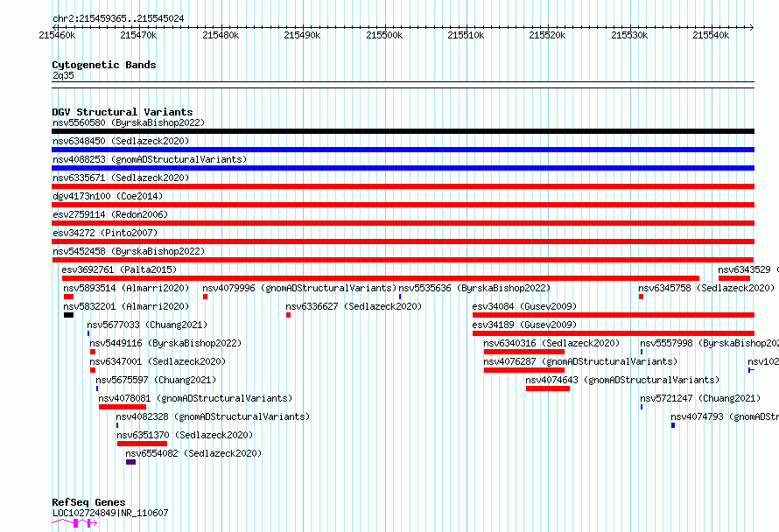Screen dimensions: 779x532
Task: Click the red nsv4076287 variant bar
Action: point(524,370)
